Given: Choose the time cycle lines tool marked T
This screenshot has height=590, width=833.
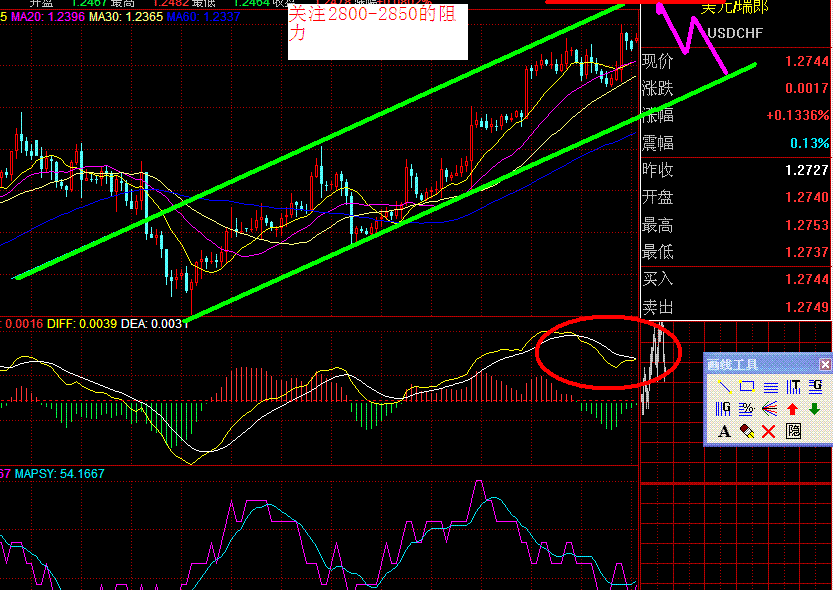Looking at the screenshot, I should (793, 387).
